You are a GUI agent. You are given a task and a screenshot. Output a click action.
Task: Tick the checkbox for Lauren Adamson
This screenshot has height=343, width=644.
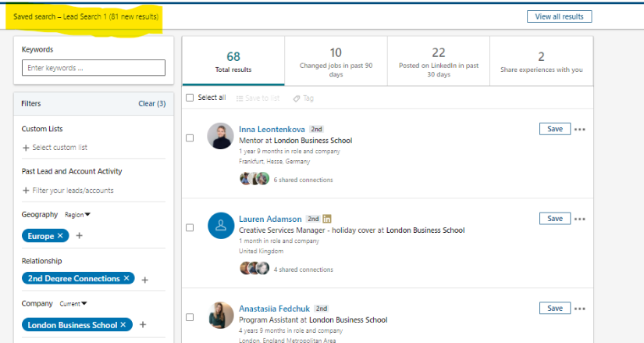(x=190, y=228)
